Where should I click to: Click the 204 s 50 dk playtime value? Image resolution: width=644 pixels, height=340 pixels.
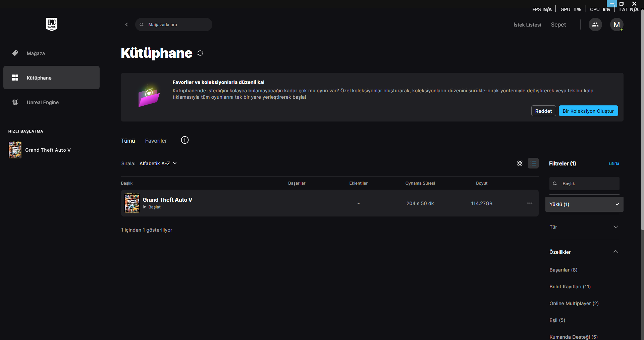pyautogui.click(x=420, y=203)
